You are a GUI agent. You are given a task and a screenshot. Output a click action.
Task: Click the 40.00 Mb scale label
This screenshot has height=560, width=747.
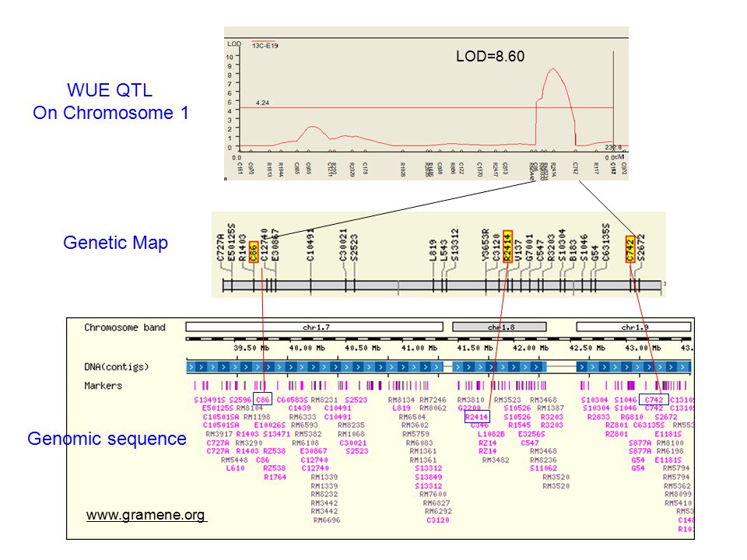pyautogui.click(x=307, y=348)
